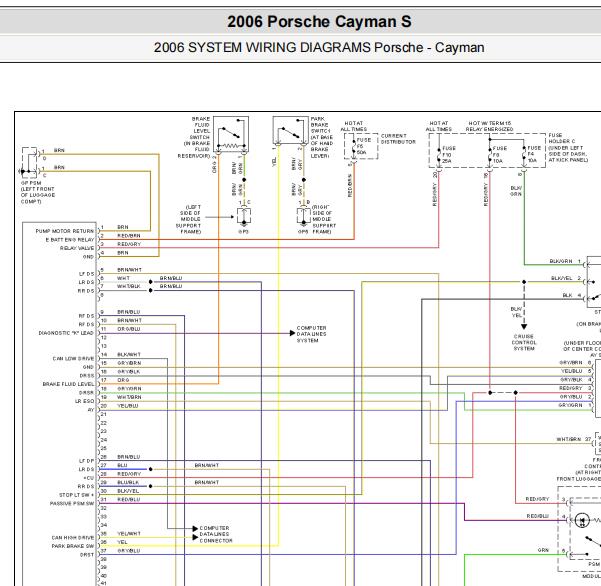The height and width of the screenshot is (586, 601).
Task: Click the 'PASSIVE PSM SW' pin label
Action: click(x=72, y=504)
